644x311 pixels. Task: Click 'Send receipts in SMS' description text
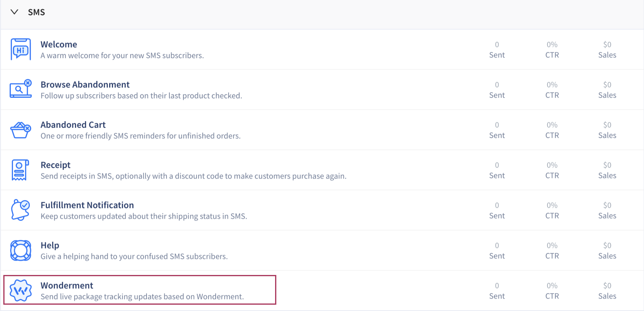pyautogui.click(x=194, y=176)
